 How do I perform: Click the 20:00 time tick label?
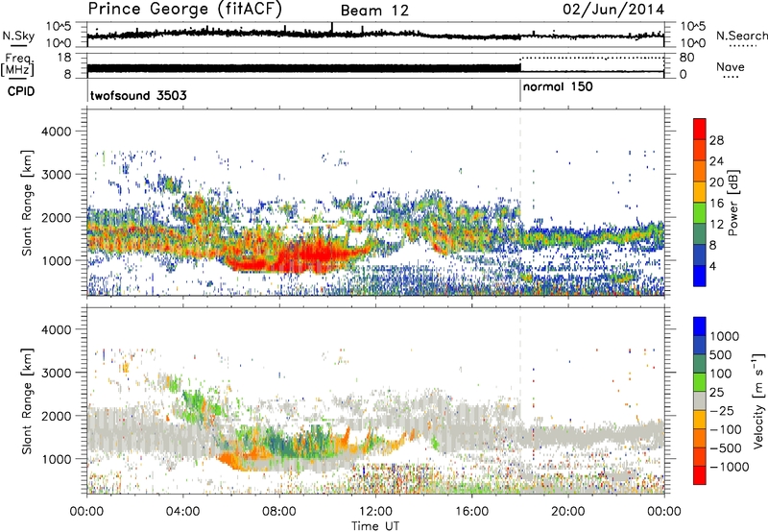567,512
